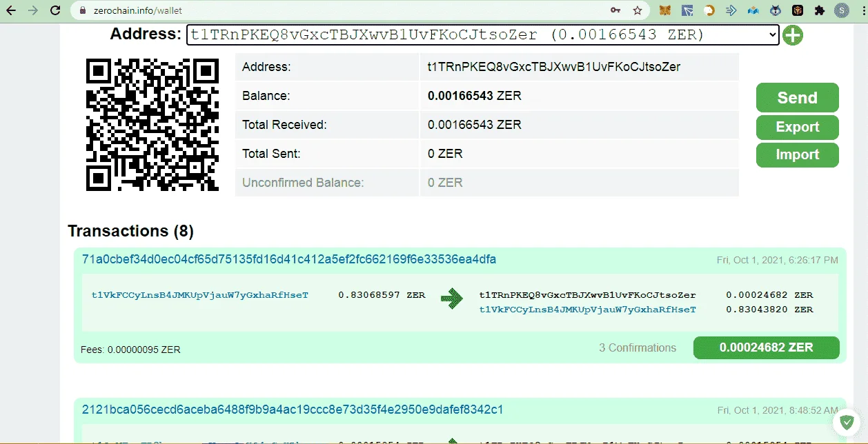Open the Extensions puzzle menu
Screen dimensions: 868x444
point(820,11)
